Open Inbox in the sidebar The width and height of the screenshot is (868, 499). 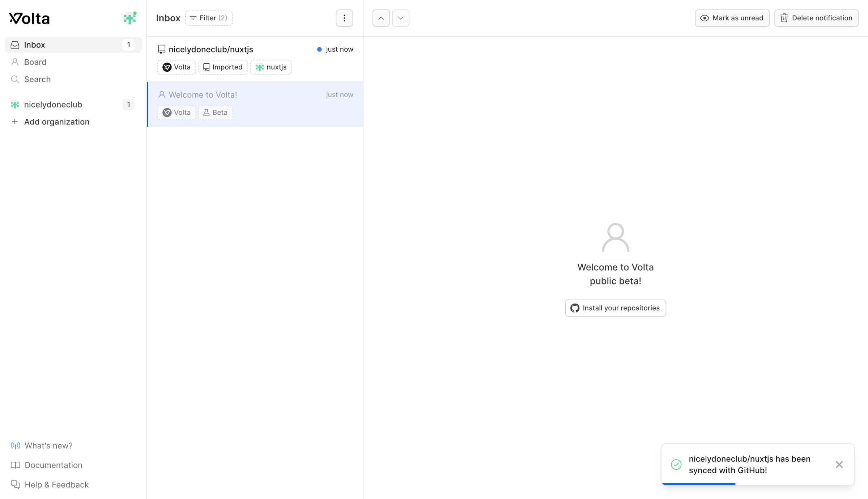click(73, 45)
